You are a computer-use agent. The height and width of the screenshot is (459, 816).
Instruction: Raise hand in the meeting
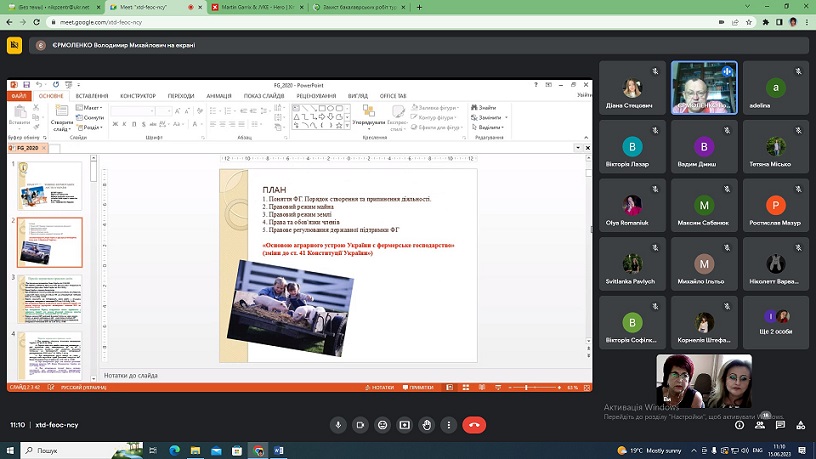click(427, 425)
